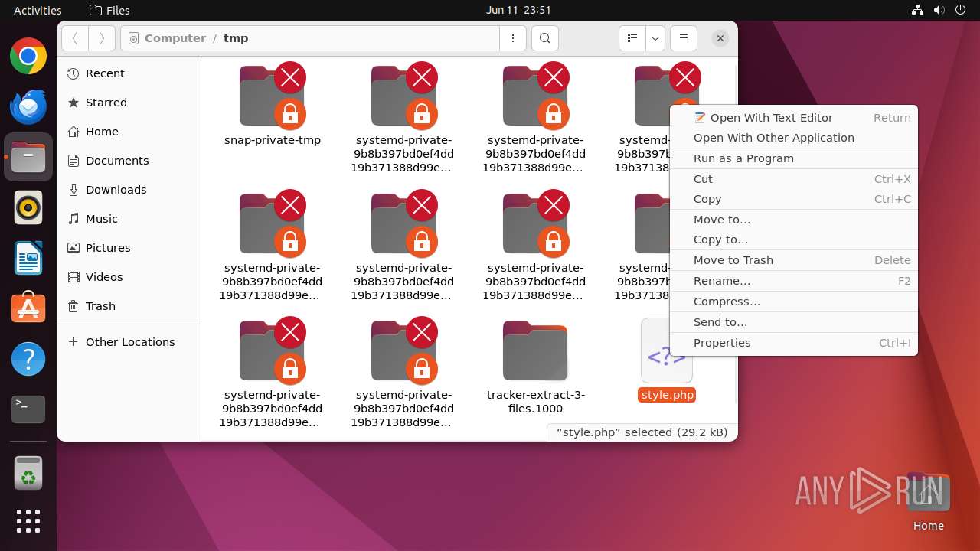Choose Compress… in the context menu
Image resolution: width=980 pixels, height=551 pixels.
(x=794, y=302)
